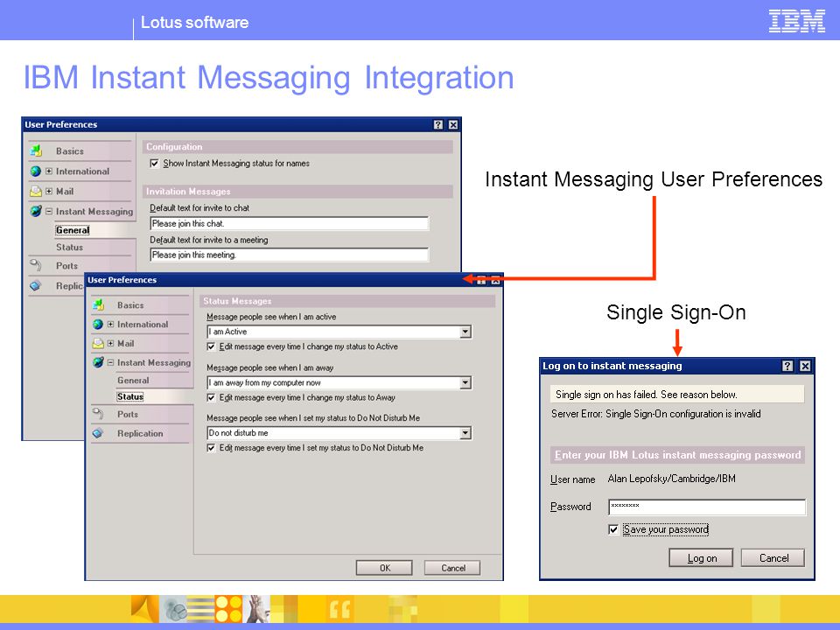Viewport: 840px width, 630px height.
Task: Click the IBM logo in the header
Action: point(796,21)
